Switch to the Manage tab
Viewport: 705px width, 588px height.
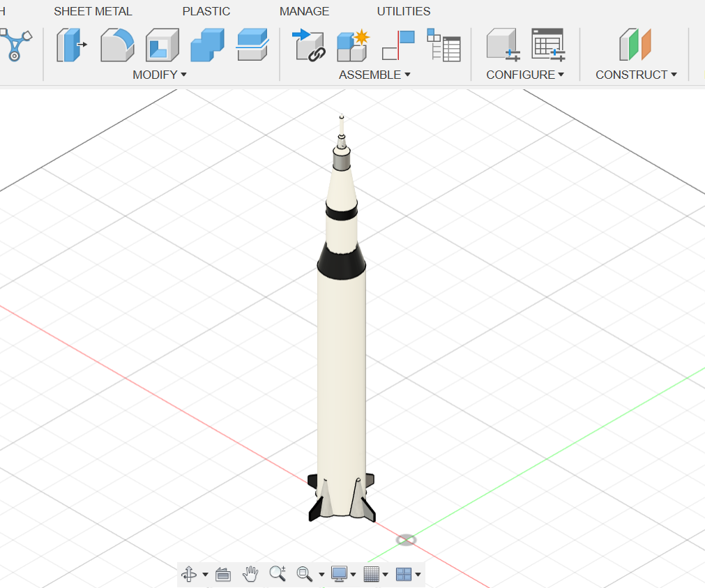[x=304, y=11]
